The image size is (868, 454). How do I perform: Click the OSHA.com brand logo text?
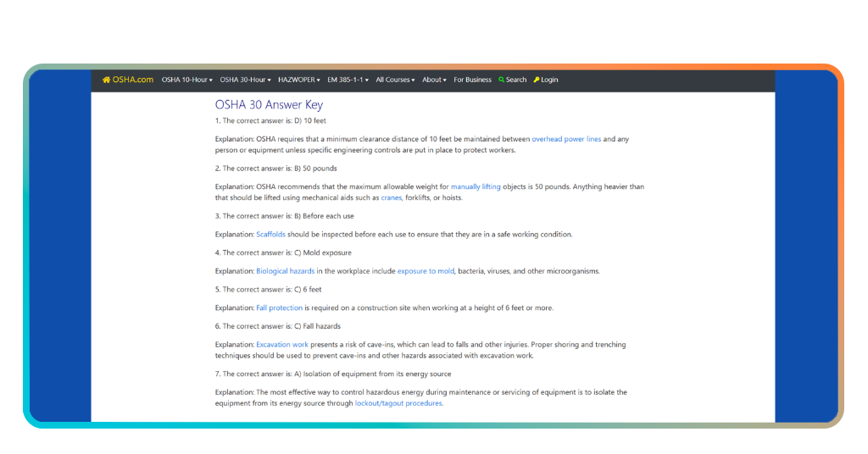click(x=133, y=80)
